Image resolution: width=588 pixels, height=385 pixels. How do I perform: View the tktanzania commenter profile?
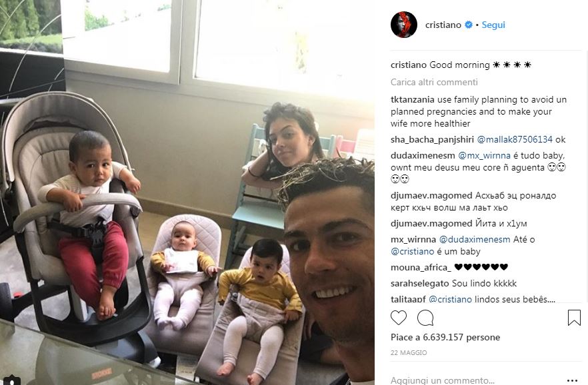[x=413, y=100]
